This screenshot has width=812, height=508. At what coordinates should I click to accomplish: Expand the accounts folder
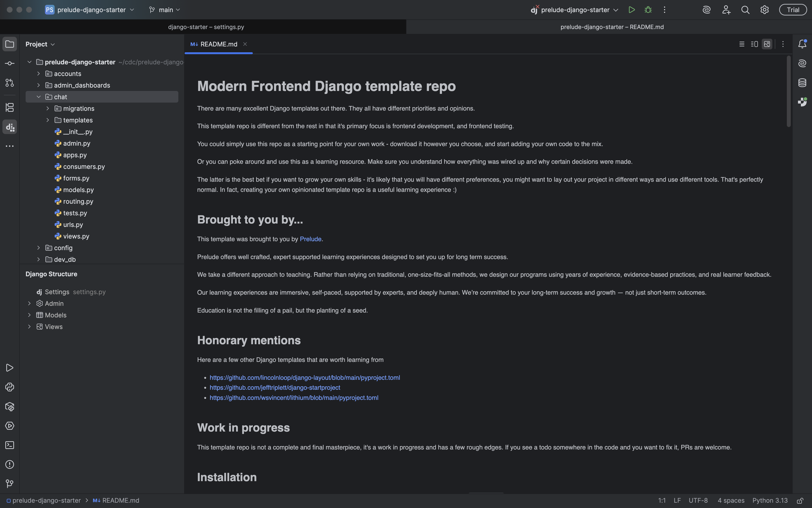click(x=39, y=74)
